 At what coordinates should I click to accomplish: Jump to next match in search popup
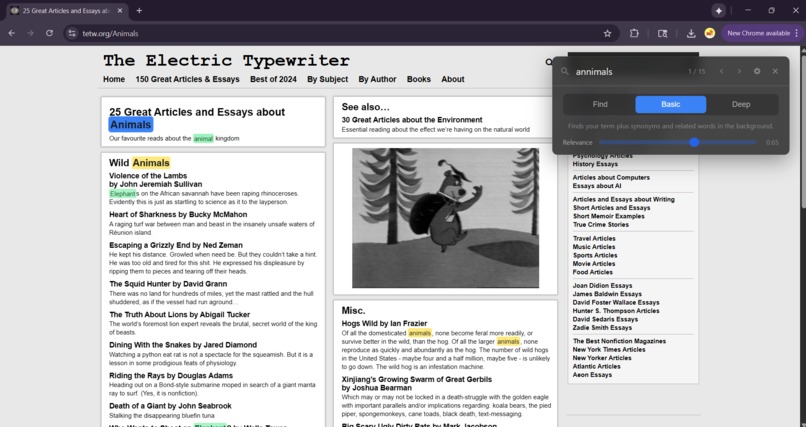tap(739, 71)
